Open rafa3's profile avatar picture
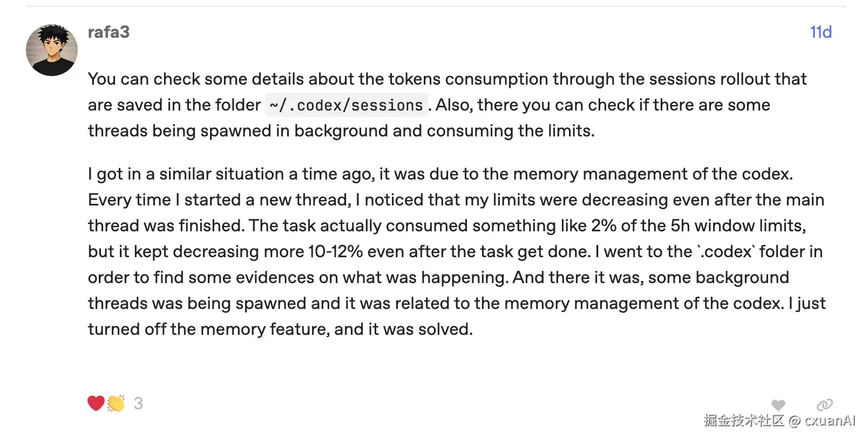 pyautogui.click(x=52, y=50)
